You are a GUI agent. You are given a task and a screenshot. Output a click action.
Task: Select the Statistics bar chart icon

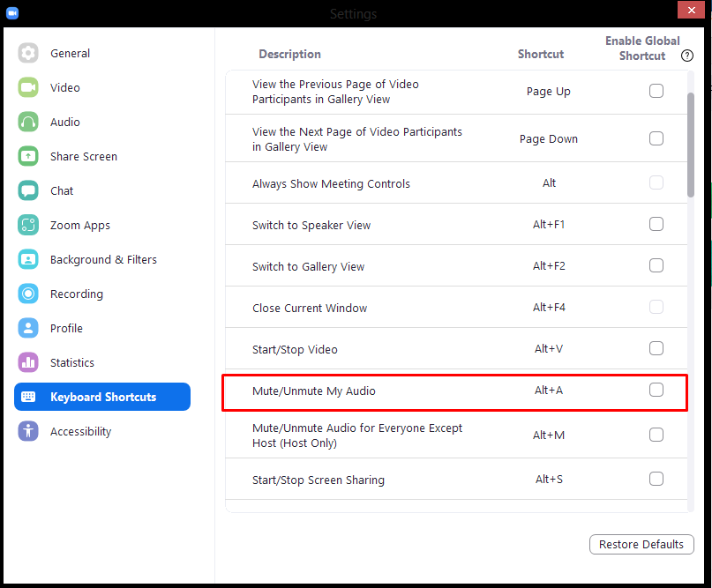point(28,362)
